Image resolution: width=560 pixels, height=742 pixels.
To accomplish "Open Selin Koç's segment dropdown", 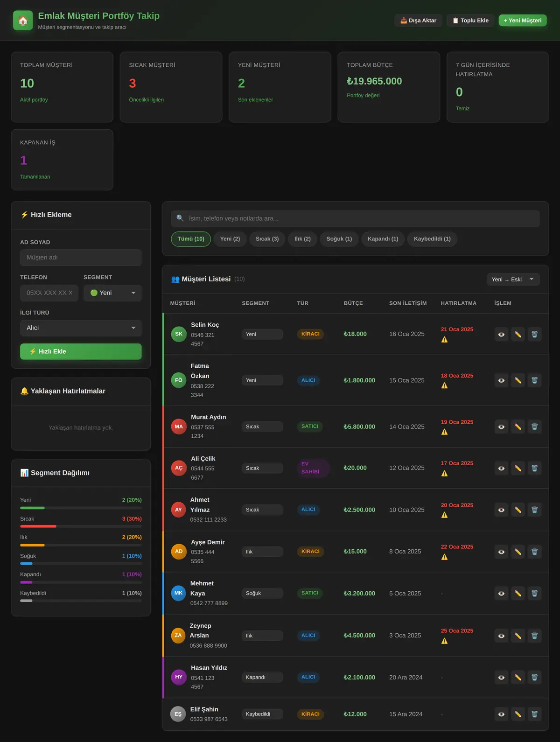I will (x=262, y=334).
